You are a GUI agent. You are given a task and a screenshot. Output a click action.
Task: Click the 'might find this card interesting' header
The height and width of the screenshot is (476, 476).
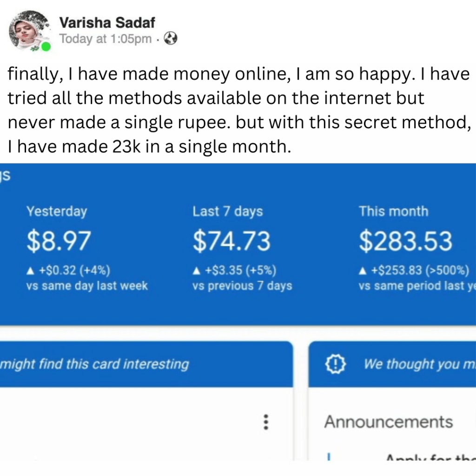(x=95, y=364)
